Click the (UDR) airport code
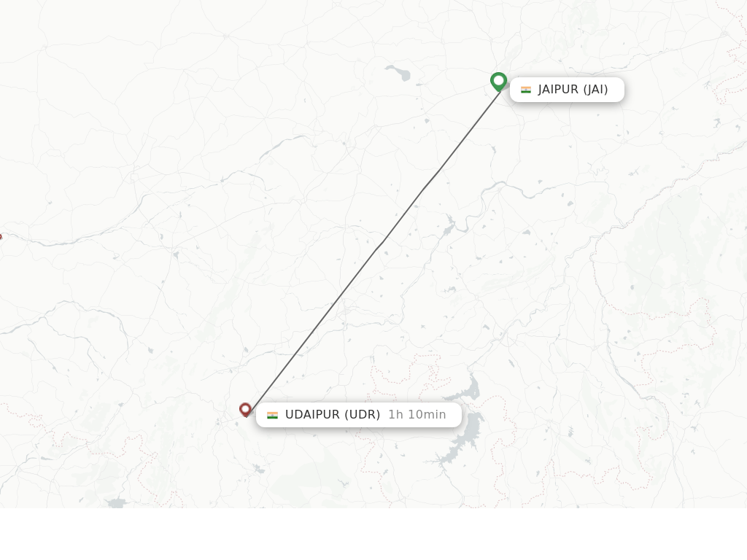747x560 pixels. pyautogui.click(x=362, y=415)
